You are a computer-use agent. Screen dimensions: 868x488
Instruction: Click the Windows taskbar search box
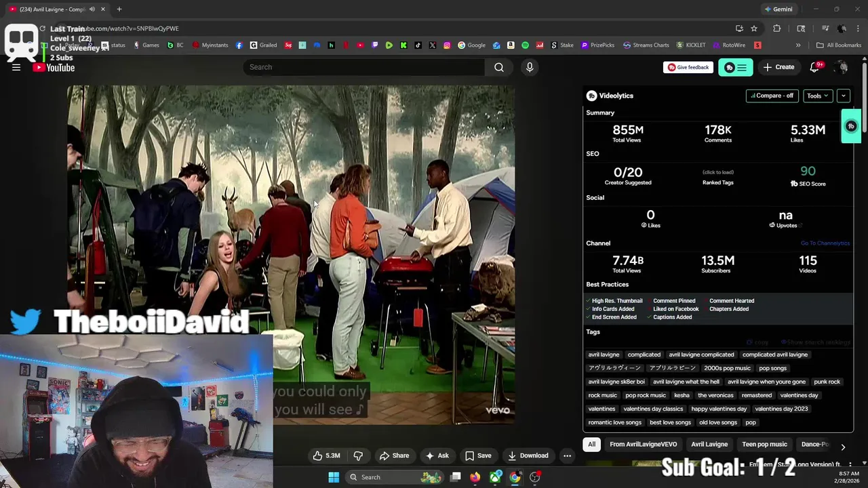click(393, 477)
